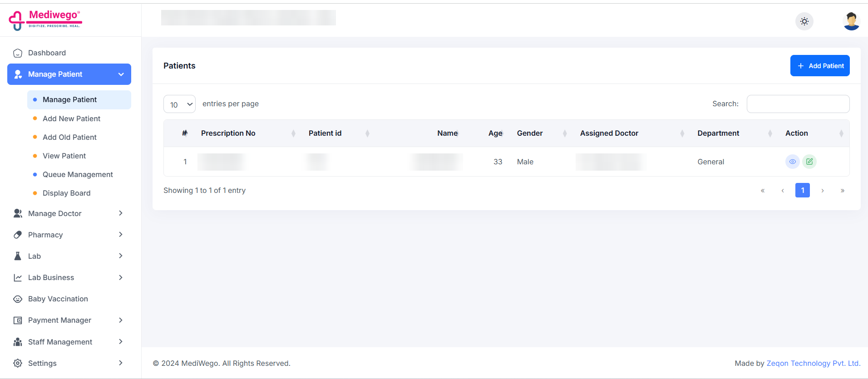868x379 pixels.
Task: Focus the Search input field
Action: 798,104
